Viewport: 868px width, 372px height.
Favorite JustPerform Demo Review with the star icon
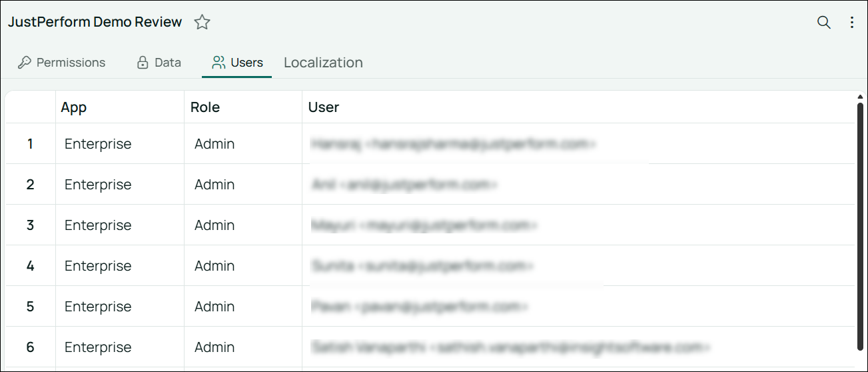pyautogui.click(x=202, y=23)
